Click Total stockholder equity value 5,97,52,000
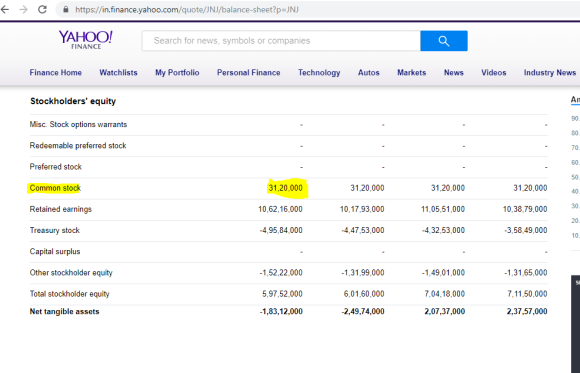 (x=283, y=294)
